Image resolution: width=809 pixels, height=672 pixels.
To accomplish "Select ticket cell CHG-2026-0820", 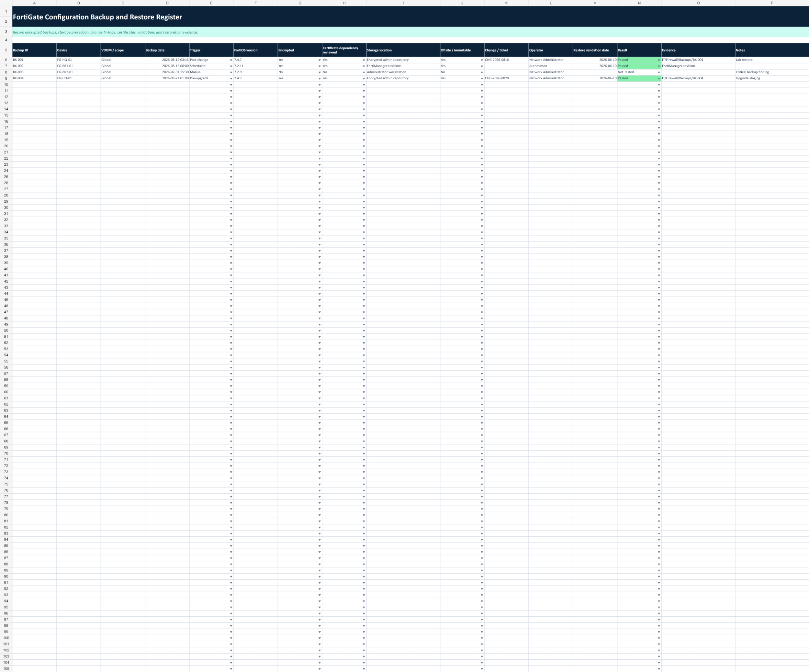I will (506, 79).
